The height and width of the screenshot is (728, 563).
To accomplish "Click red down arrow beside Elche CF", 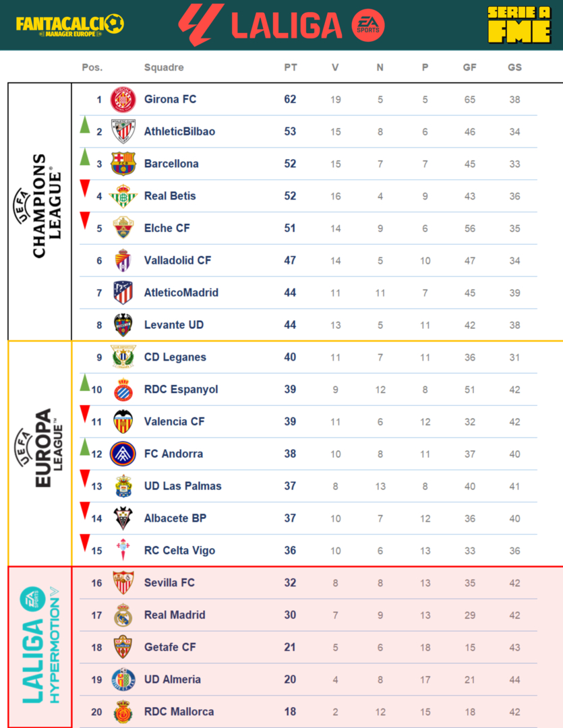I will 85,220.
